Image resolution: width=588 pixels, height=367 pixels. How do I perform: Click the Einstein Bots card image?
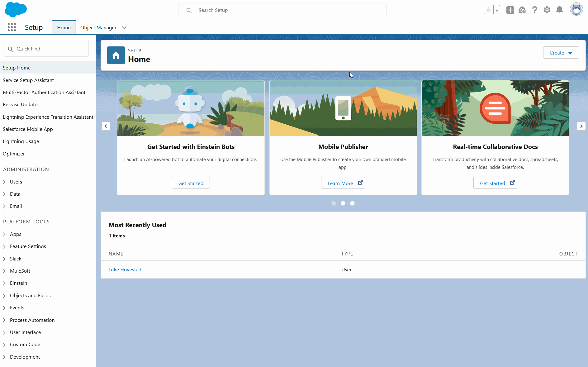coord(191,108)
